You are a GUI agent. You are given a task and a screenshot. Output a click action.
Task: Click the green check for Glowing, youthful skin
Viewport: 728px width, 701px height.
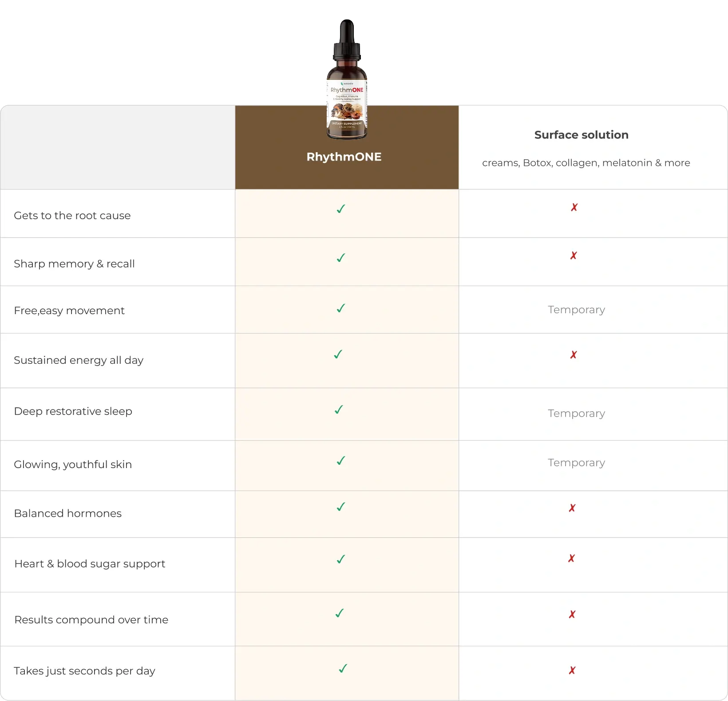click(341, 461)
